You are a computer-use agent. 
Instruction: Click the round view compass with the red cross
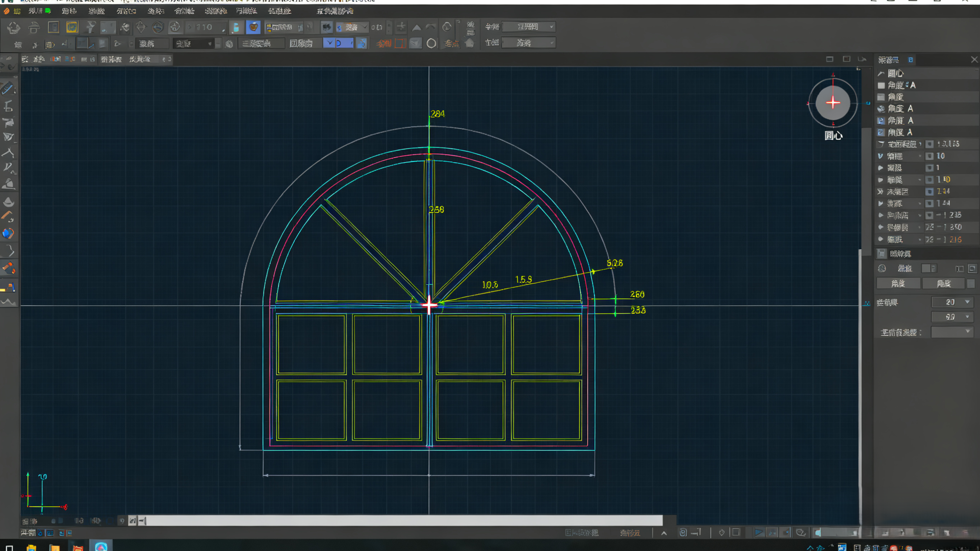[832, 102]
